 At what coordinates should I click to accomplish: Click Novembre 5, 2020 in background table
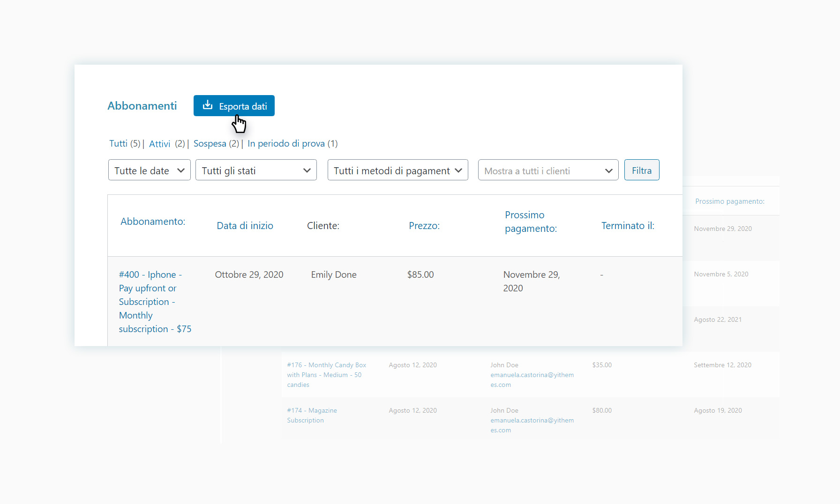[x=721, y=274]
